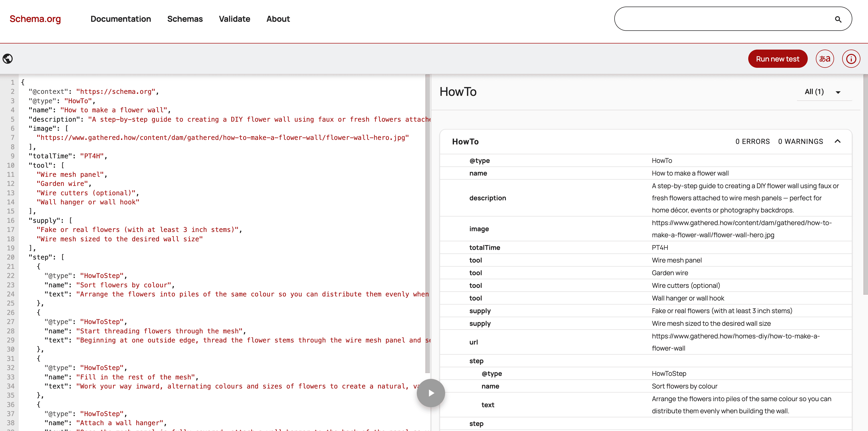Open the About page
868x431 pixels.
[x=278, y=19]
